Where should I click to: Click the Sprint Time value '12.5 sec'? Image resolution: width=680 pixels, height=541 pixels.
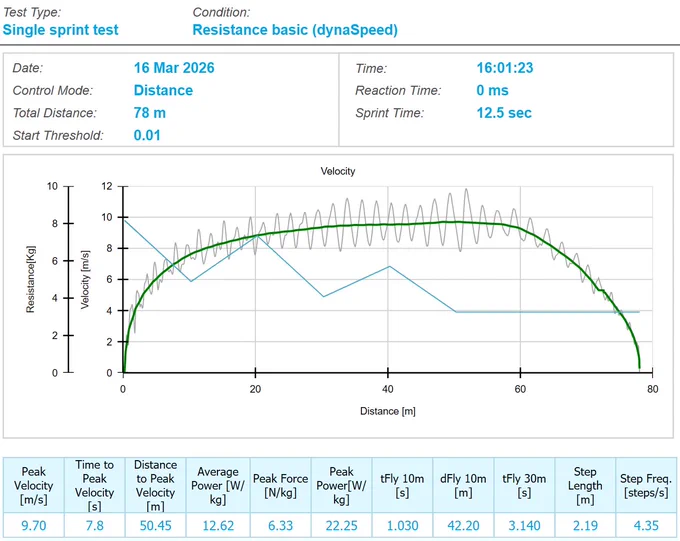(504, 113)
